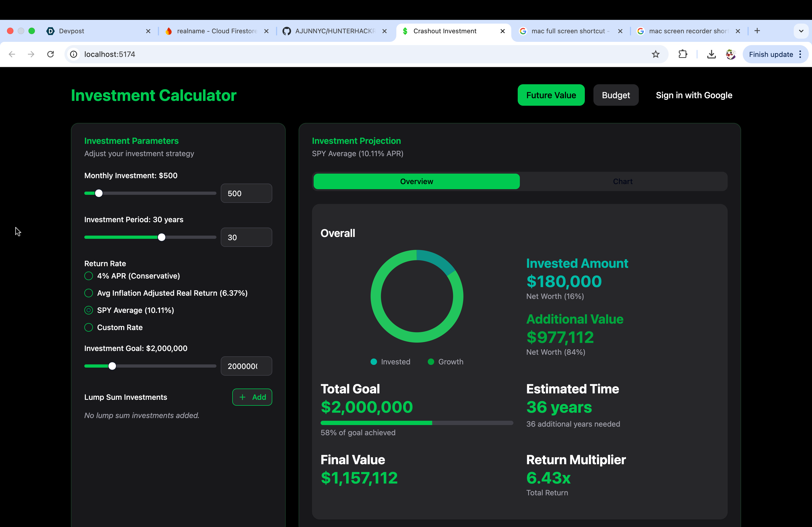Click Sign in with Google

[694, 95]
